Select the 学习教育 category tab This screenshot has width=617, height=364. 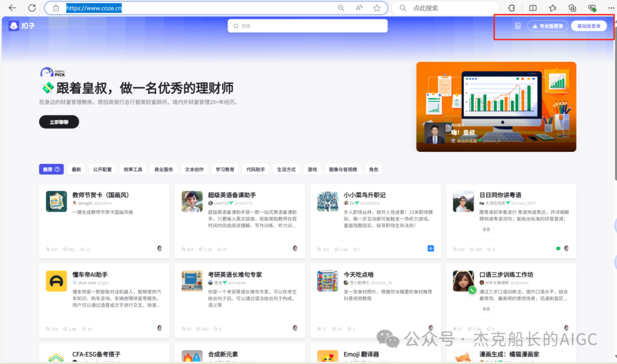225,169
